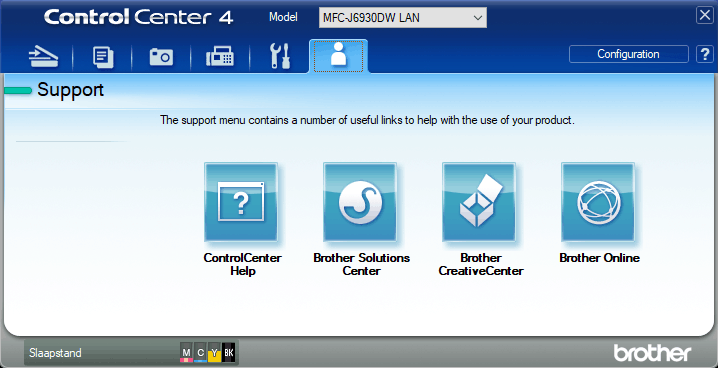This screenshot has width=718, height=368.
Task: Select the Support tab with person icon
Action: point(339,56)
